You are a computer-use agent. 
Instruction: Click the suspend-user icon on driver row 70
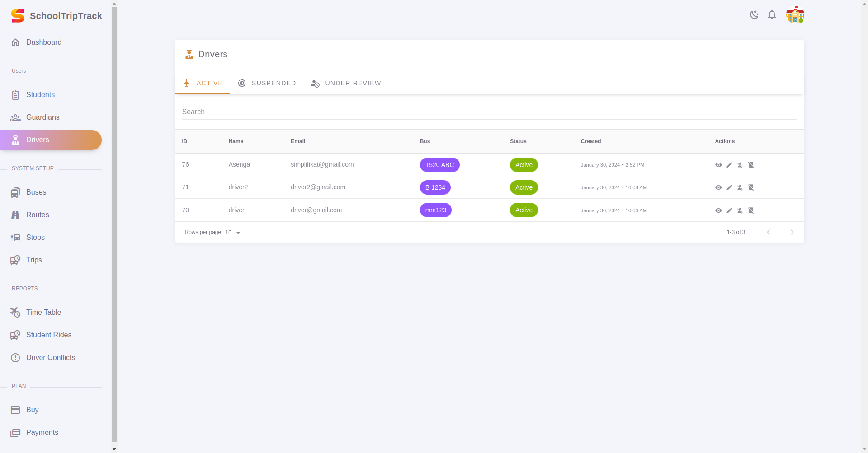pyautogui.click(x=740, y=210)
